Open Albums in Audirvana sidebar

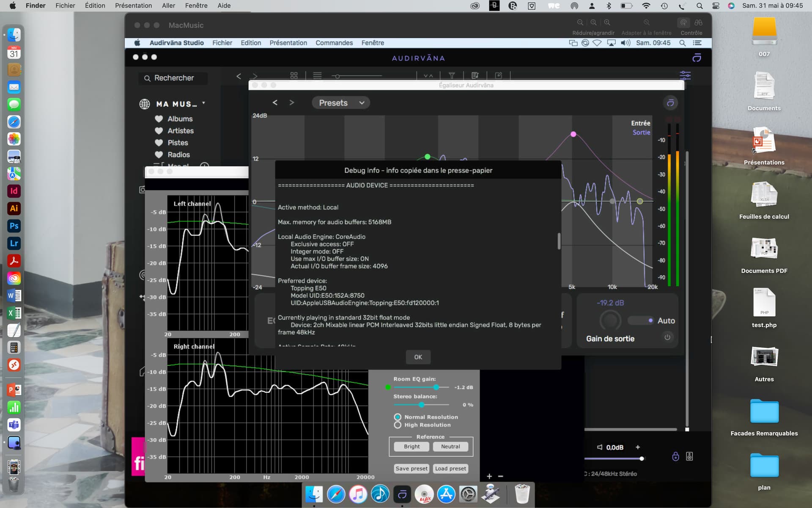[x=180, y=119]
